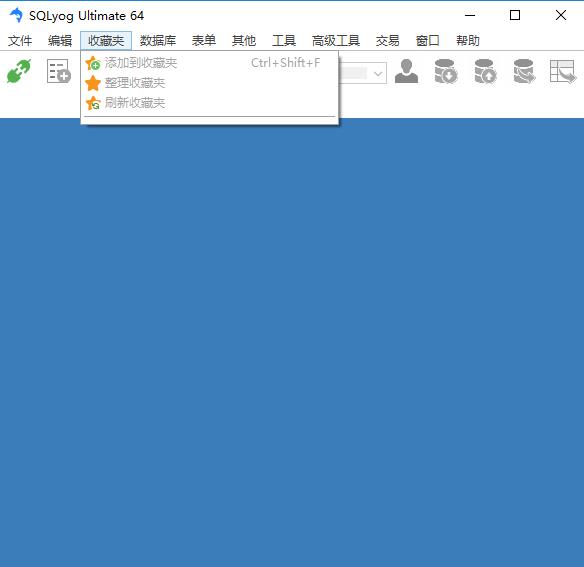Expand the database selector dropdown arrow
This screenshot has height=567, width=584.
click(378, 73)
